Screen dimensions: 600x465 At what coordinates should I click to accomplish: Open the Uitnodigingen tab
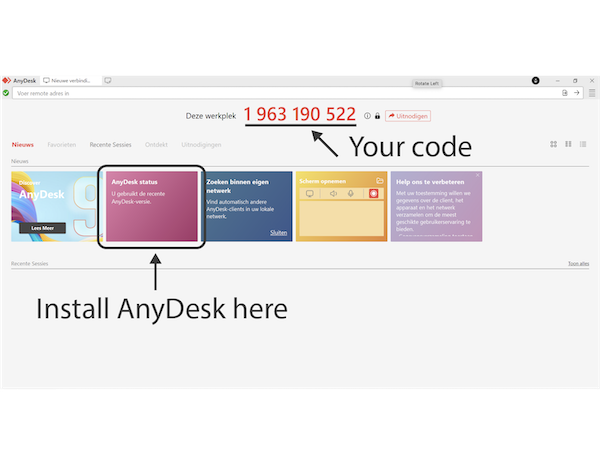(x=201, y=145)
